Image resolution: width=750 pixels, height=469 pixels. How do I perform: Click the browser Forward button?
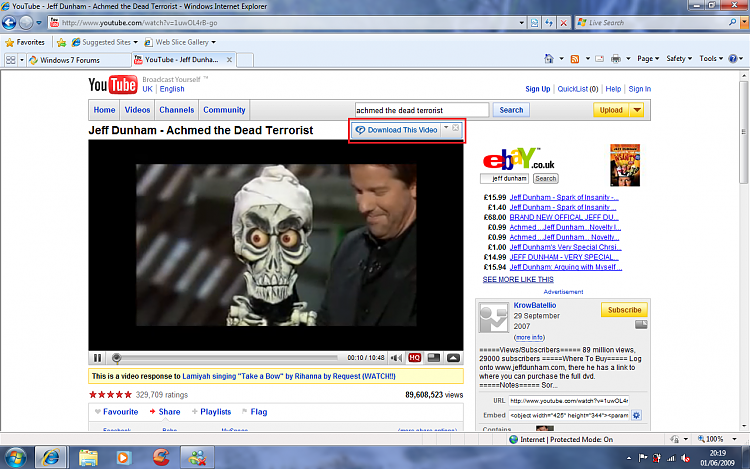(x=26, y=22)
